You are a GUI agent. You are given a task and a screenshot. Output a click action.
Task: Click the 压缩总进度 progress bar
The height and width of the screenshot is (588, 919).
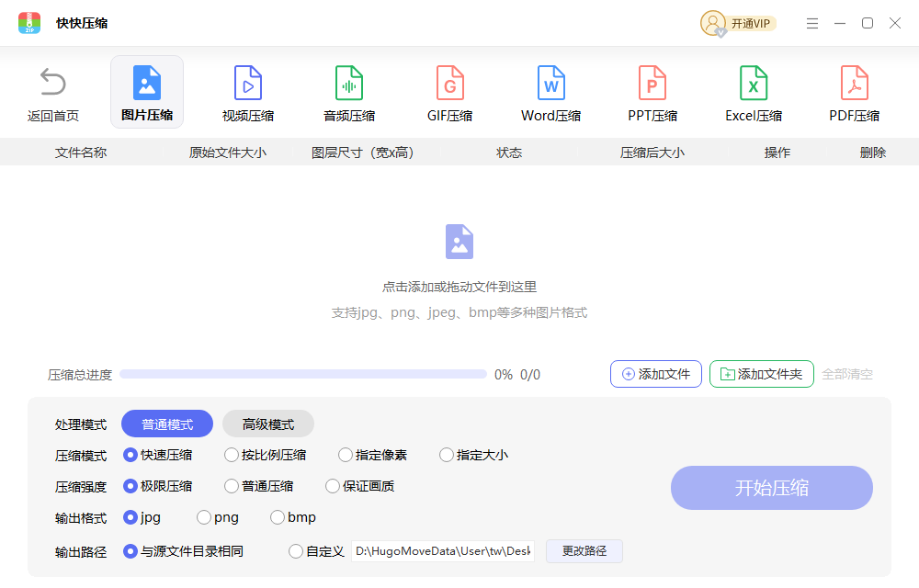pos(303,374)
